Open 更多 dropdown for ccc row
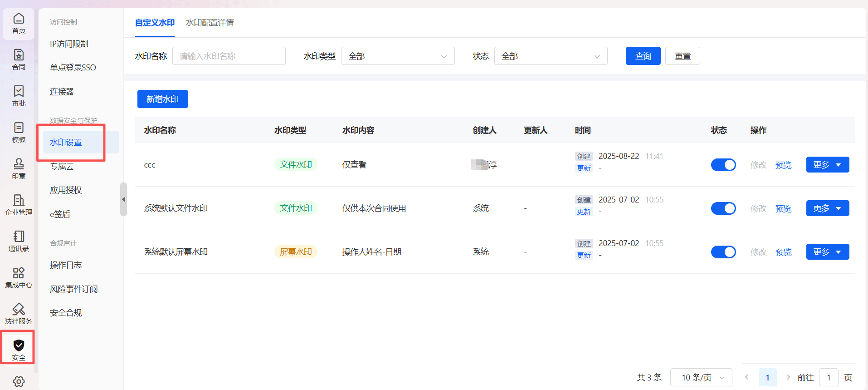 pos(827,165)
